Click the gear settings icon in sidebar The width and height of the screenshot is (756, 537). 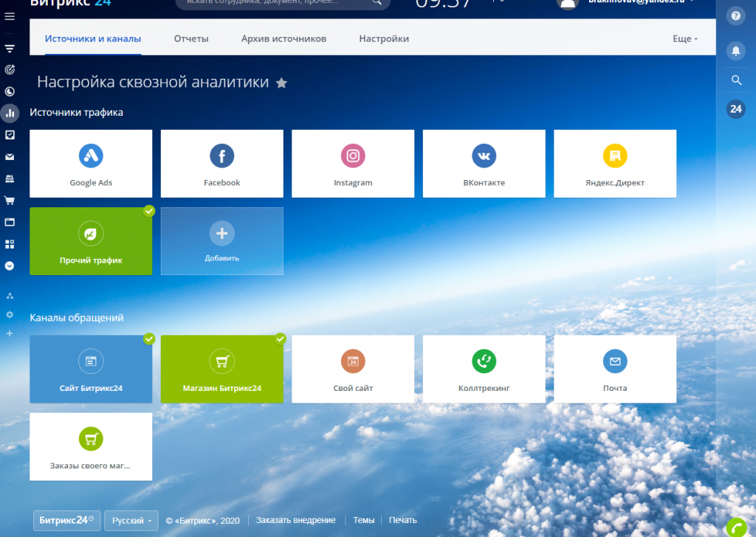pos(10,314)
